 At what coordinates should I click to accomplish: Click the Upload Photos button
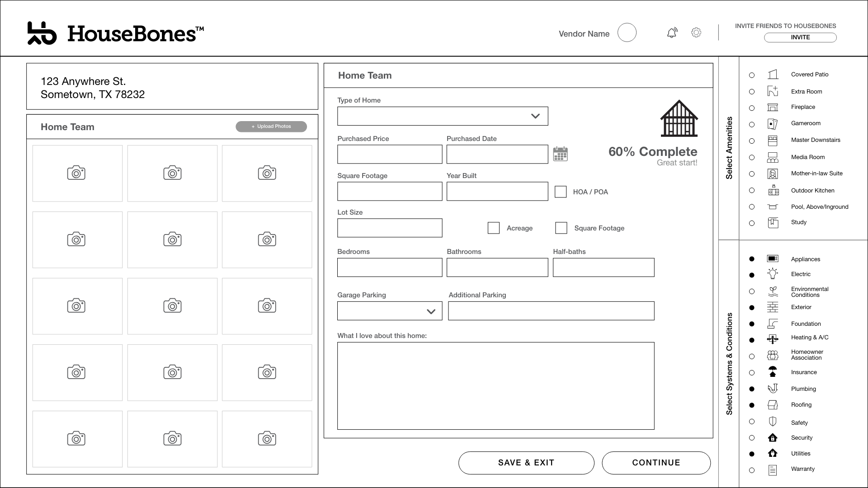coord(271,127)
